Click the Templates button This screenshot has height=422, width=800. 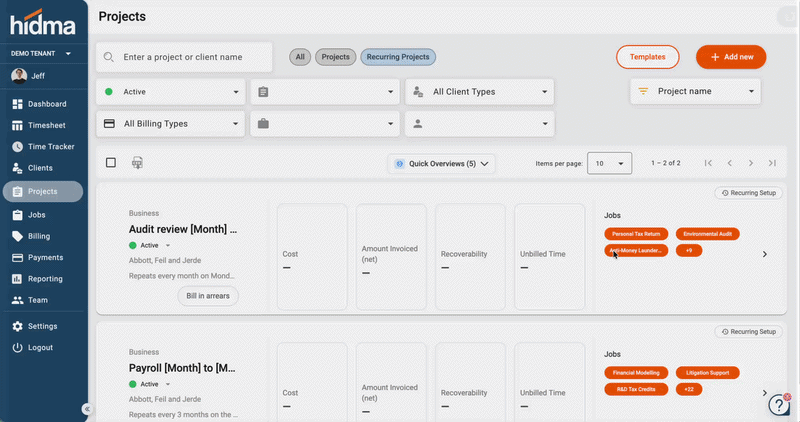pyautogui.click(x=647, y=57)
